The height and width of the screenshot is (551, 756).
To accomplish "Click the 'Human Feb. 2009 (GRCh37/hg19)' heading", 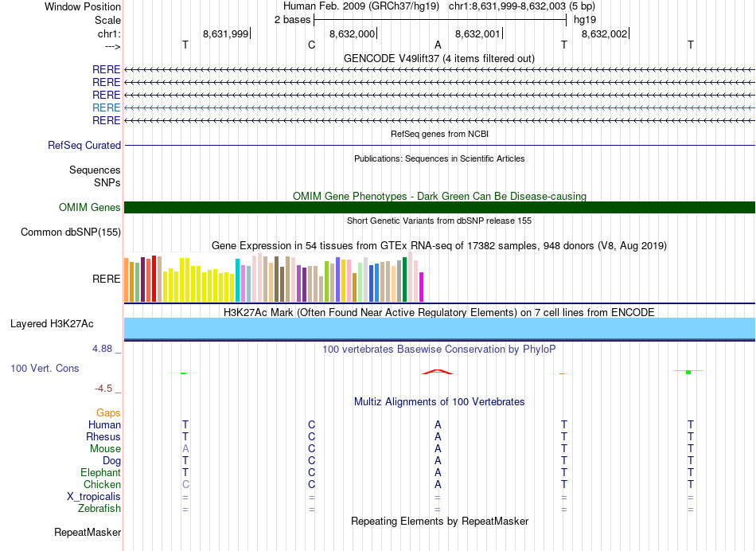I will click(x=361, y=6).
